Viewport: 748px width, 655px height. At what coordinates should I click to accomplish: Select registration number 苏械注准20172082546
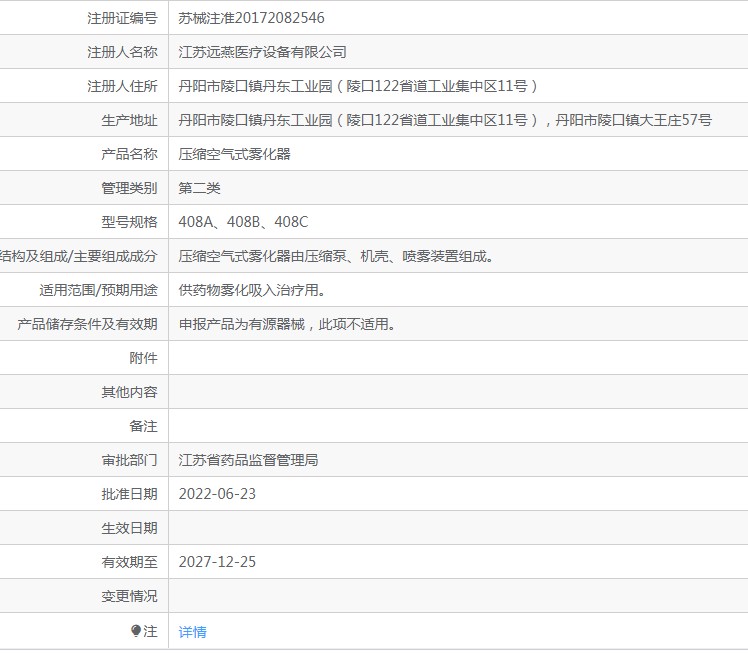point(251,18)
